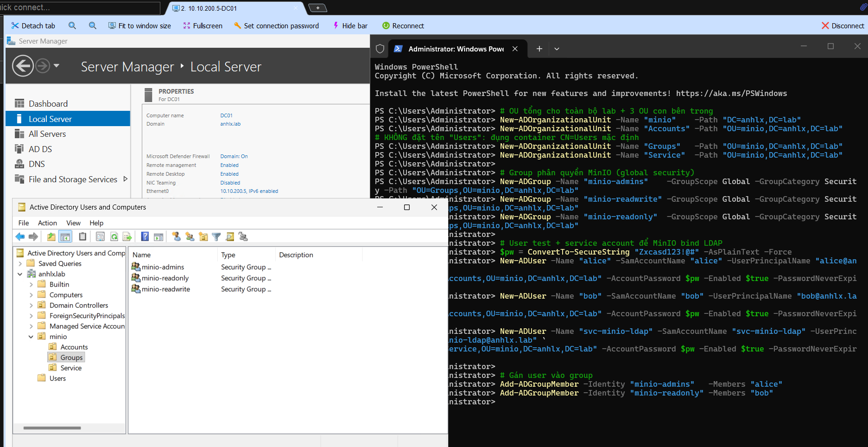Screen dimensions: 868x447
Task: Close the 10.10.200.5-DC01 session tab
Action: 296,8
